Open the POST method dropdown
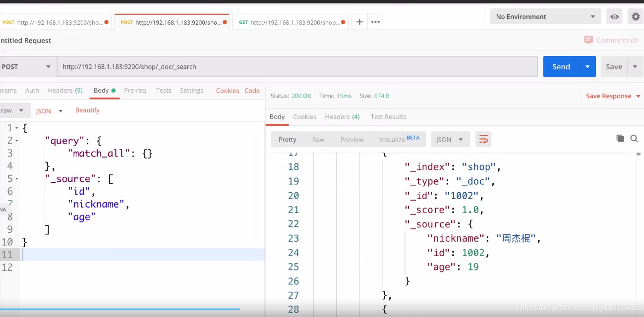Image resolution: width=644 pixels, height=317 pixels. tap(27, 66)
